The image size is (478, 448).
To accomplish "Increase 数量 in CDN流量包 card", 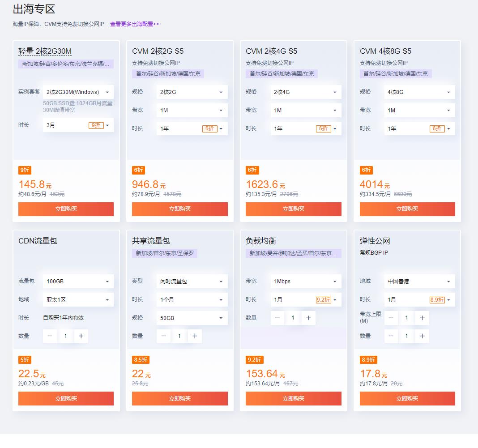I will pyautogui.click(x=81, y=336).
